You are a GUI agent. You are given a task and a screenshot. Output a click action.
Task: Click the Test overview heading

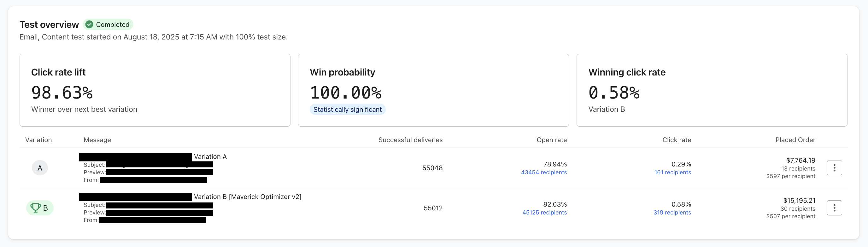(x=49, y=25)
